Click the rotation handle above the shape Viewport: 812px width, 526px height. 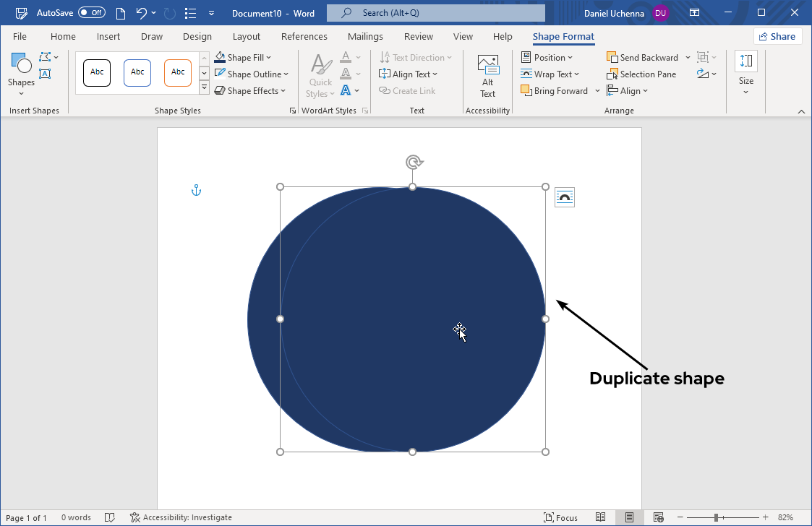pyautogui.click(x=413, y=162)
